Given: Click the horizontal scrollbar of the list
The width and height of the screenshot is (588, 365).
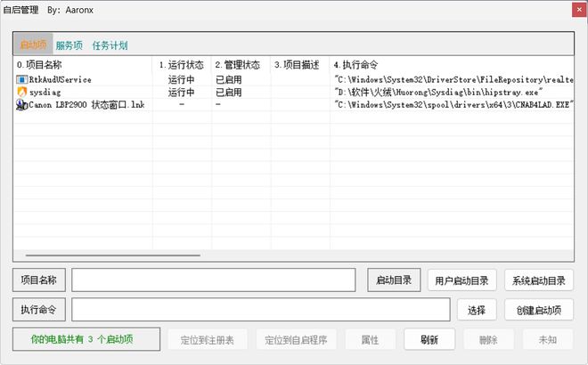Looking at the screenshot, I should (x=113, y=255).
